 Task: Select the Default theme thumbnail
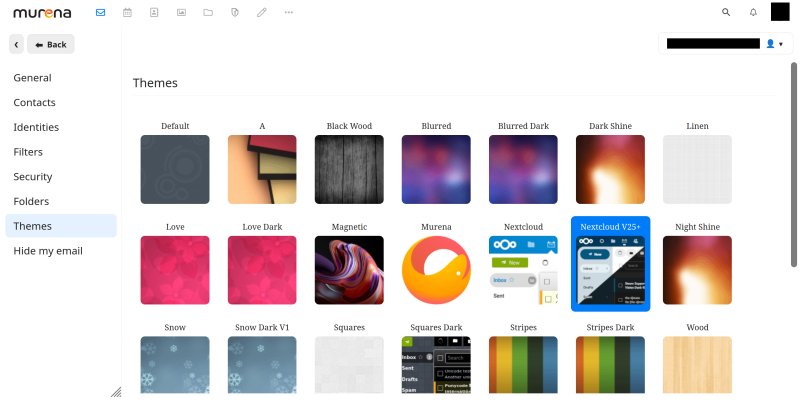click(x=175, y=169)
